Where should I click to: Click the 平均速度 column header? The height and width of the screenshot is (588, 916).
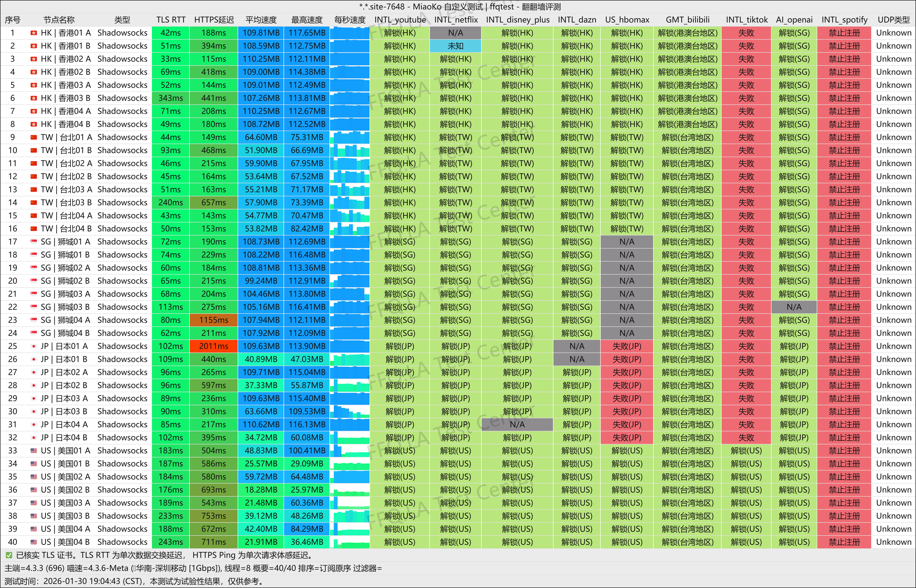coord(261,20)
